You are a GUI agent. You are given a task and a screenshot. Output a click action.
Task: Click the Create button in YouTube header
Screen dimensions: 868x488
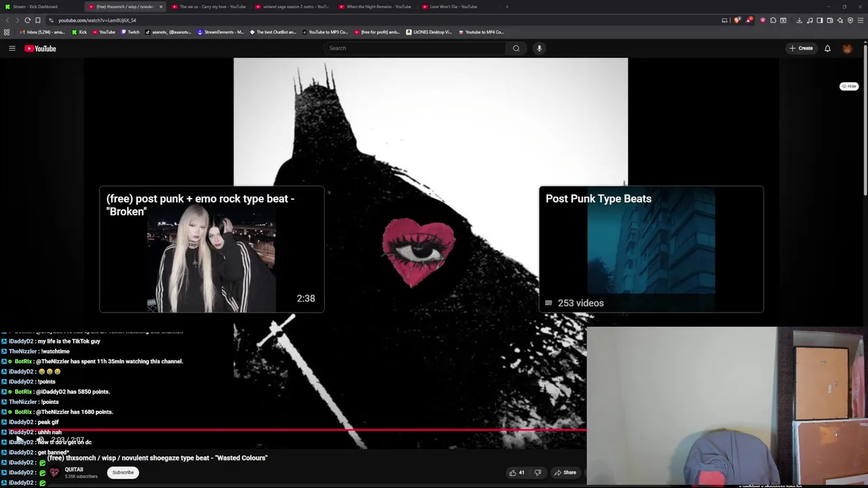click(x=801, y=48)
